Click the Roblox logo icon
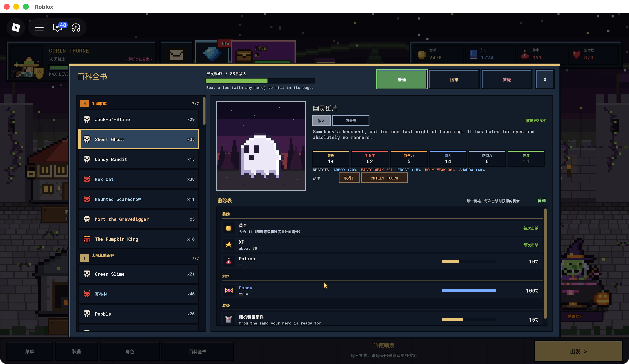 click(x=16, y=27)
